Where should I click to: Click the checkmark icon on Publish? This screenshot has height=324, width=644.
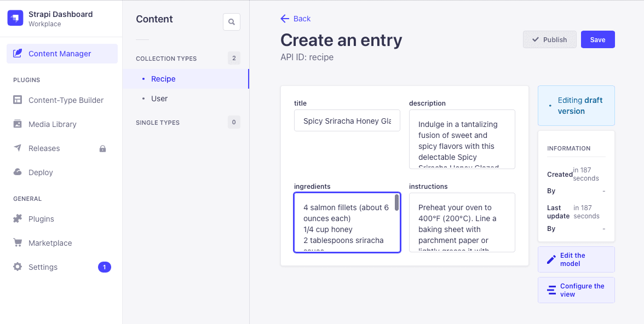coord(535,39)
